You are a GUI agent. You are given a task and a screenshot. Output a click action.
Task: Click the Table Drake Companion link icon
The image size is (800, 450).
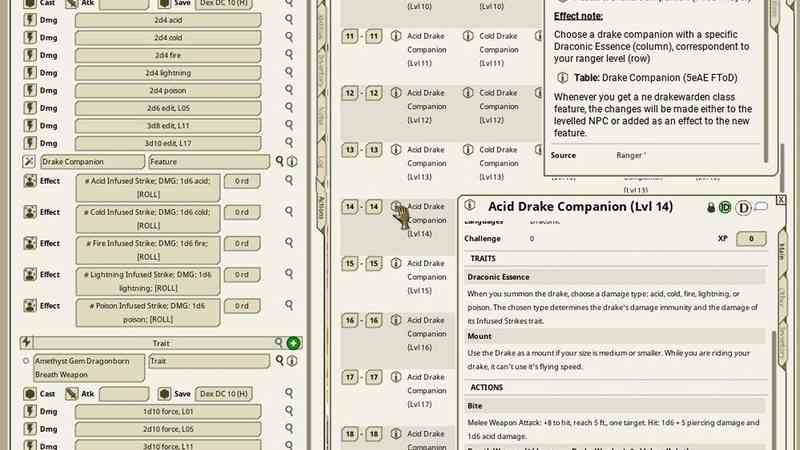pos(562,76)
